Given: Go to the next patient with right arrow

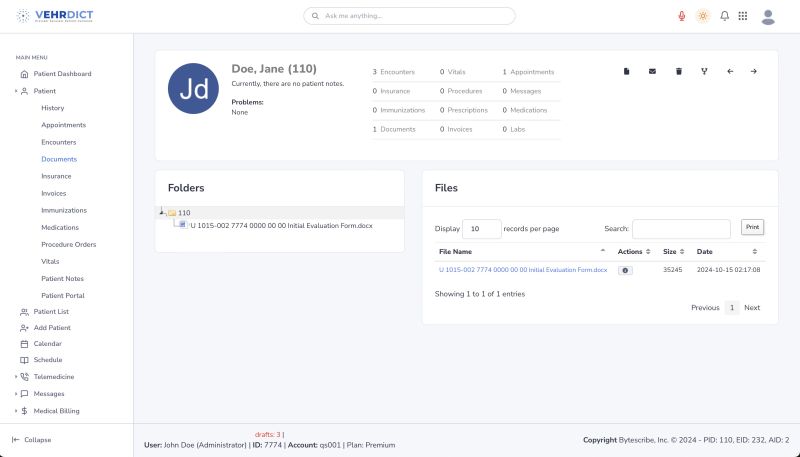Looking at the screenshot, I should pos(754,71).
